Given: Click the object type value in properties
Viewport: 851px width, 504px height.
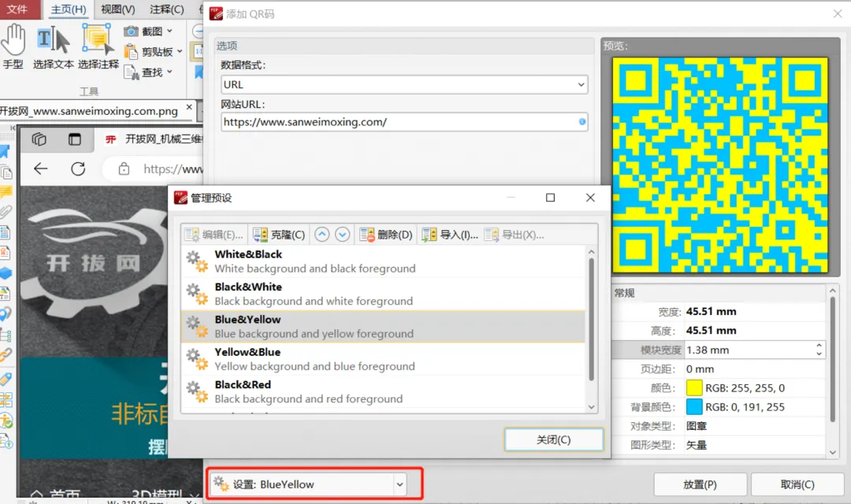Looking at the screenshot, I should [697, 426].
